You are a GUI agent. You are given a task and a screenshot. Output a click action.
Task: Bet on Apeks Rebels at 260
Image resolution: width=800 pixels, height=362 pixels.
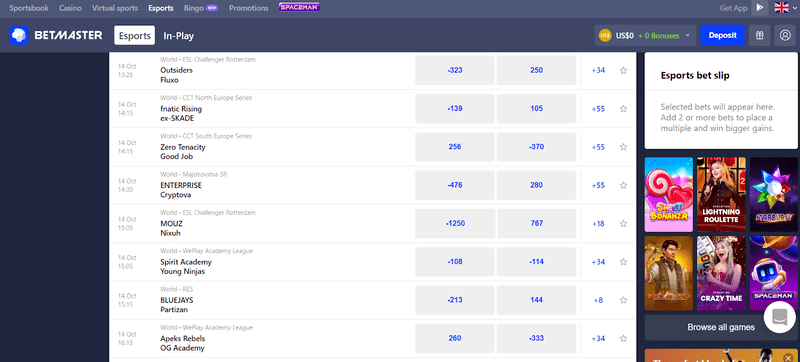(455, 339)
